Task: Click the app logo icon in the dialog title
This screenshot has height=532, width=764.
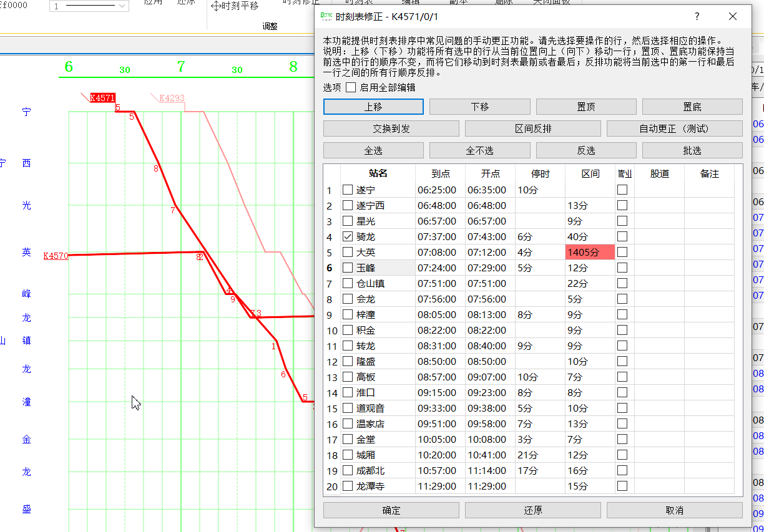Action: (326, 16)
